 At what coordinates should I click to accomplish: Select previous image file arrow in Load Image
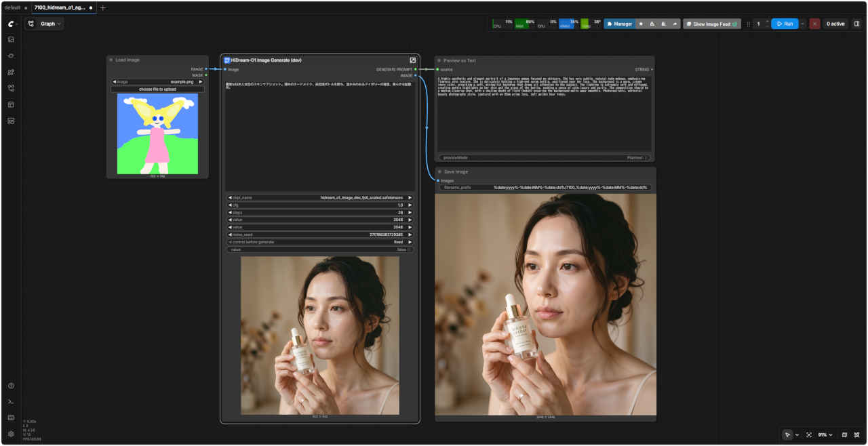pyautogui.click(x=115, y=81)
